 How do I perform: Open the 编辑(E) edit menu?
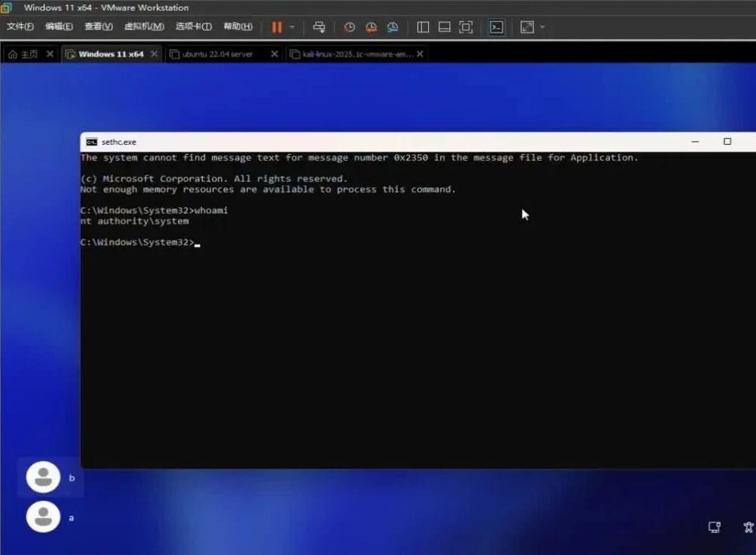pyautogui.click(x=59, y=27)
